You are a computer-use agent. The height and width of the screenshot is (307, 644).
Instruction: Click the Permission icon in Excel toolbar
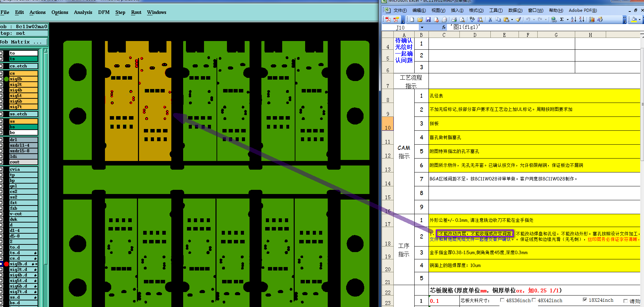point(436,20)
